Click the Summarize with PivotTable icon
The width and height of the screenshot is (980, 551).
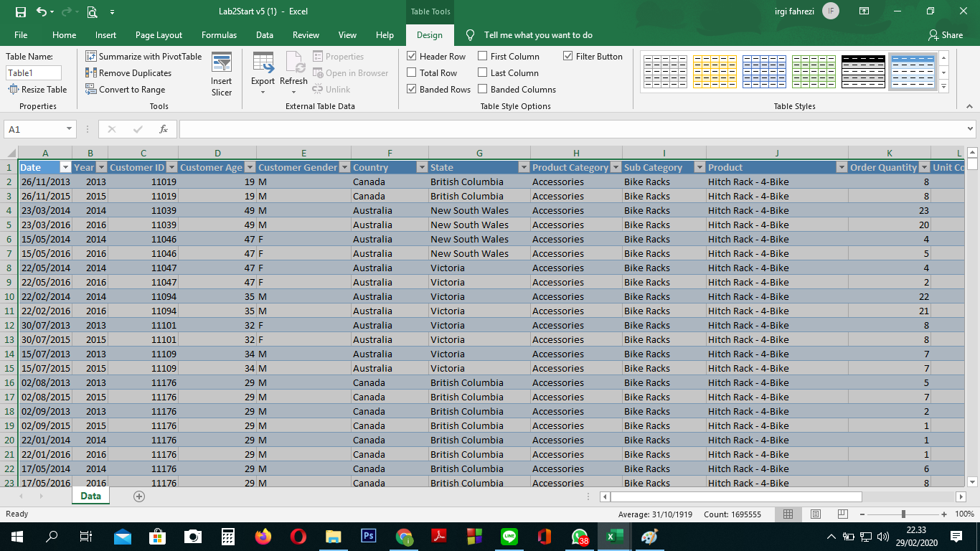point(91,57)
